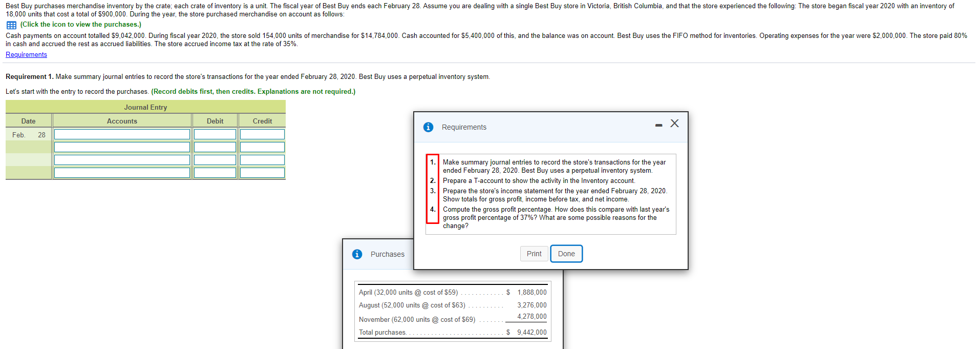The width and height of the screenshot is (980, 349).
Task: Focus the first row Accounts field
Action: 122,134
